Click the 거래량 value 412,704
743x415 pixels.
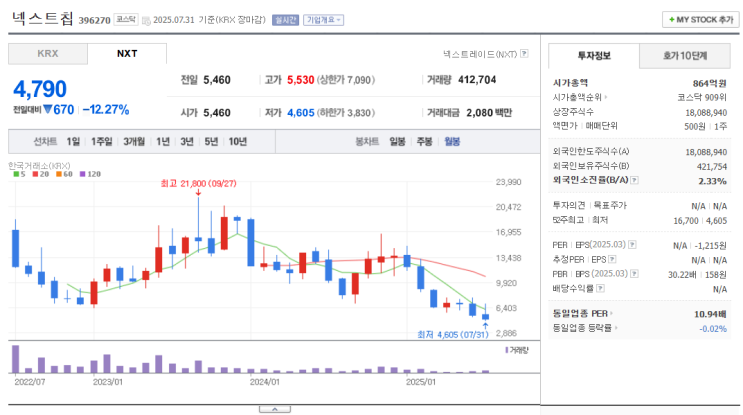tap(477, 80)
